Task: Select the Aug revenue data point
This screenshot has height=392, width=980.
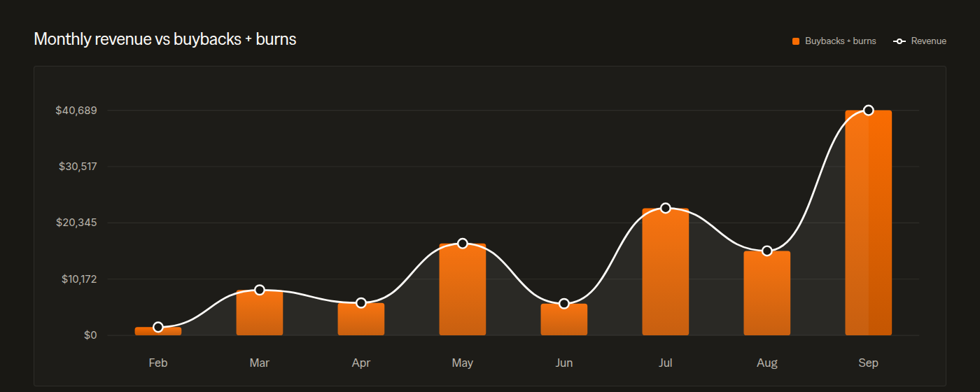Action: pos(767,251)
